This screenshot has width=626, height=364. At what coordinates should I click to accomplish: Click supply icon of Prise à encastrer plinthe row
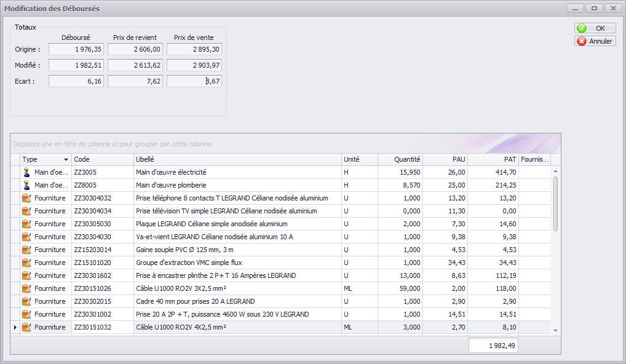[x=26, y=275]
